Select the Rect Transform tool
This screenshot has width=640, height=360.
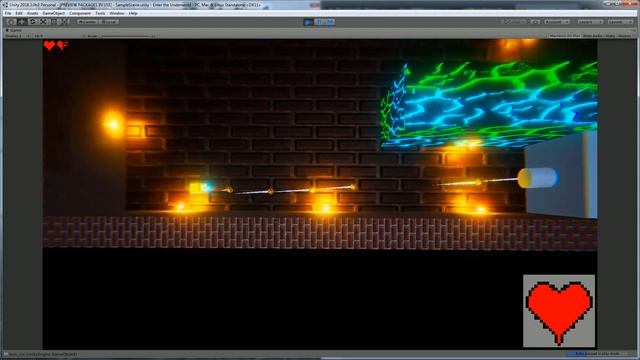[54, 22]
